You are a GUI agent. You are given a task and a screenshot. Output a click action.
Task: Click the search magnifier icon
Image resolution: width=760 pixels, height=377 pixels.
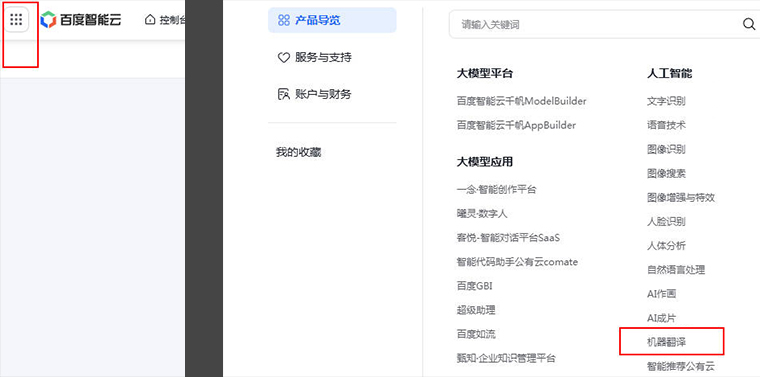pos(748,24)
